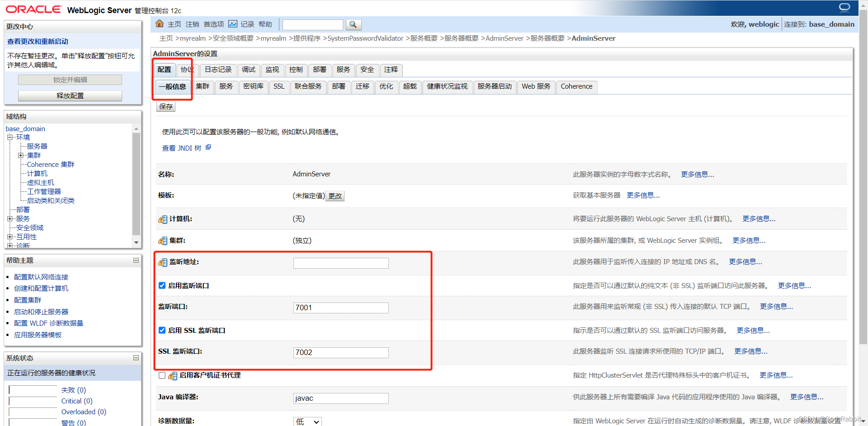The image size is (868, 426).
Task: Click the change-assistant icon beside 集群
Action: click(162, 241)
